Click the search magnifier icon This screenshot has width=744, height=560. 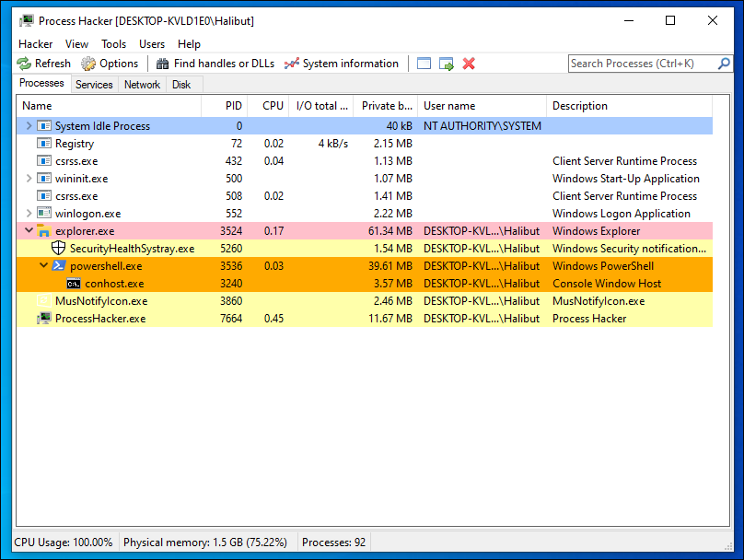tap(724, 64)
